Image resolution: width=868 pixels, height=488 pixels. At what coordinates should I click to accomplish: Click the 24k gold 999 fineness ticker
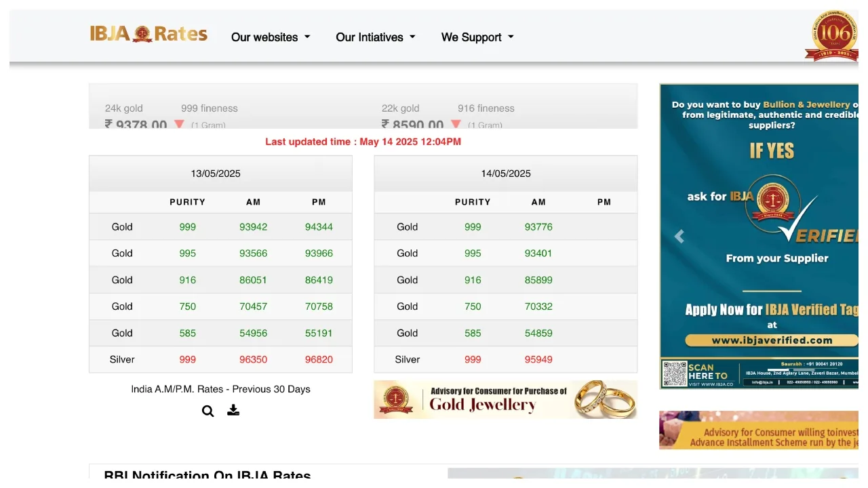pos(171,108)
